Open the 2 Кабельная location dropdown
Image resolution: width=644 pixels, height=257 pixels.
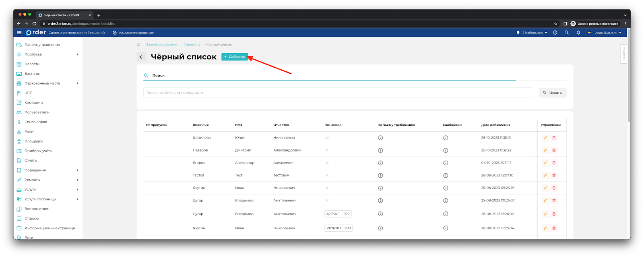click(532, 33)
